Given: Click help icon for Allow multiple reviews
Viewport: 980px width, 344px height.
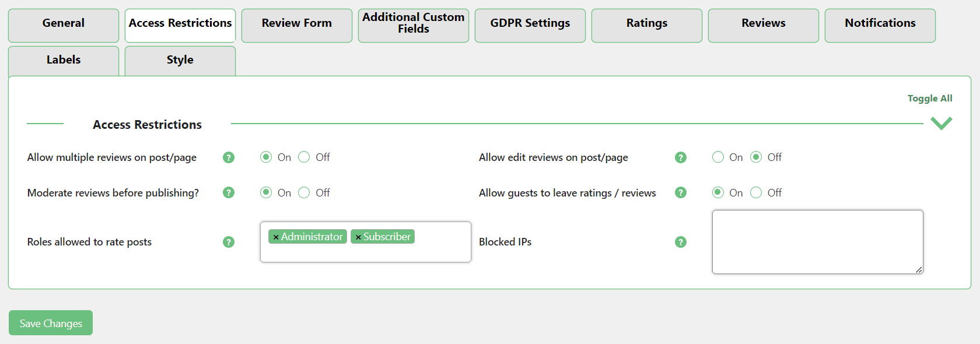Looking at the screenshot, I should [x=229, y=157].
